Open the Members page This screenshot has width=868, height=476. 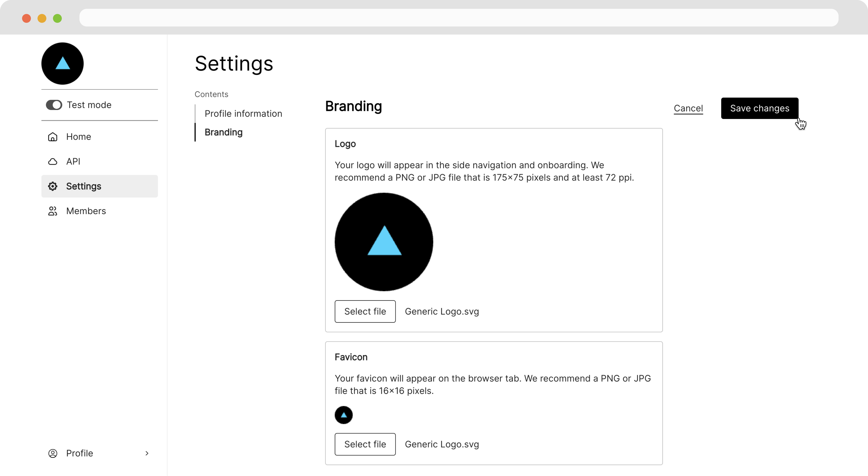tap(86, 211)
